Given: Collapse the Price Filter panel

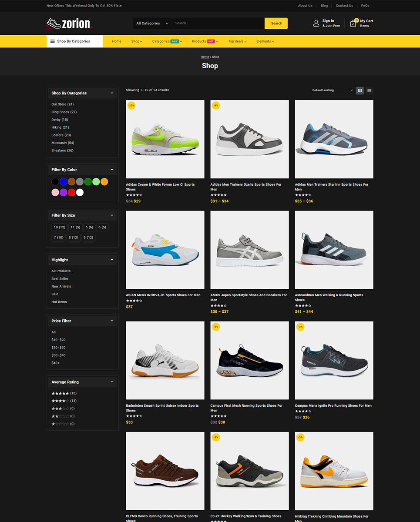Looking at the screenshot, I should pyautogui.click(x=112, y=321).
